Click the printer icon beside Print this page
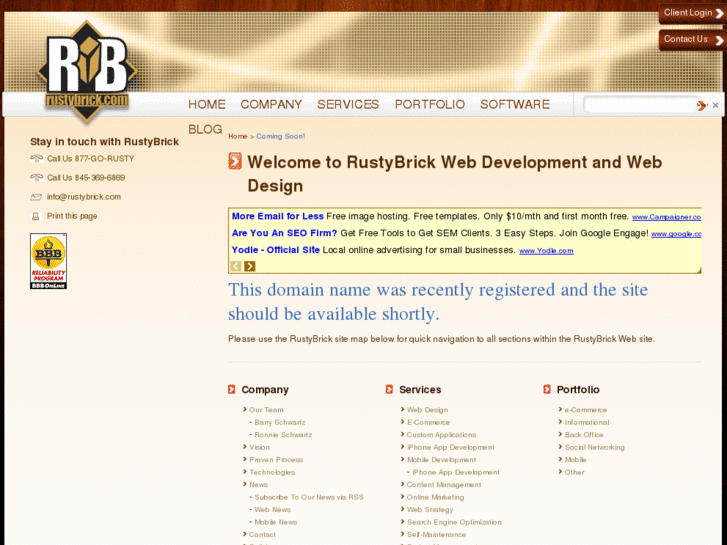727x545 pixels. coord(36,216)
